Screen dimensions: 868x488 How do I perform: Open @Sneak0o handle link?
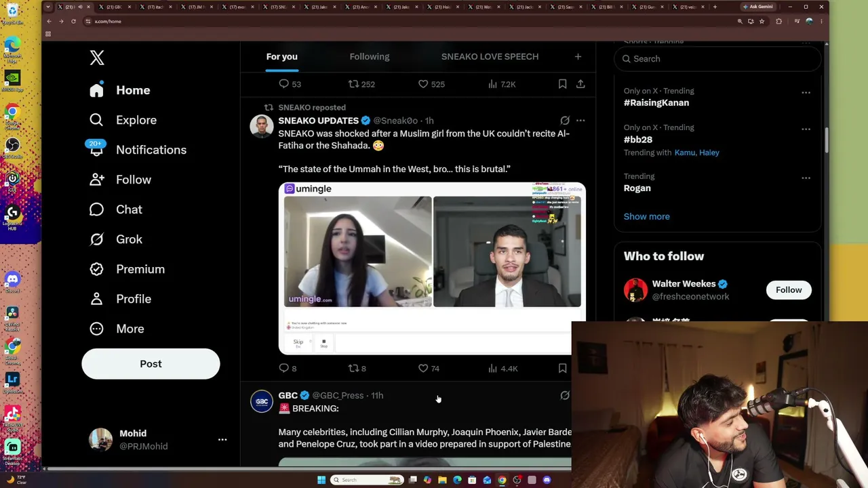[x=395, y=121]
